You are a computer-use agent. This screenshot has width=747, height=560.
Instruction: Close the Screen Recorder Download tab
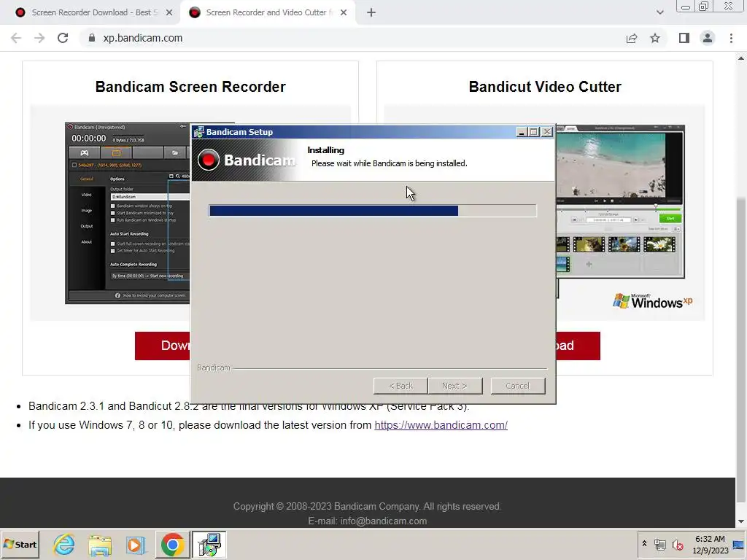(x=169, y=12)
